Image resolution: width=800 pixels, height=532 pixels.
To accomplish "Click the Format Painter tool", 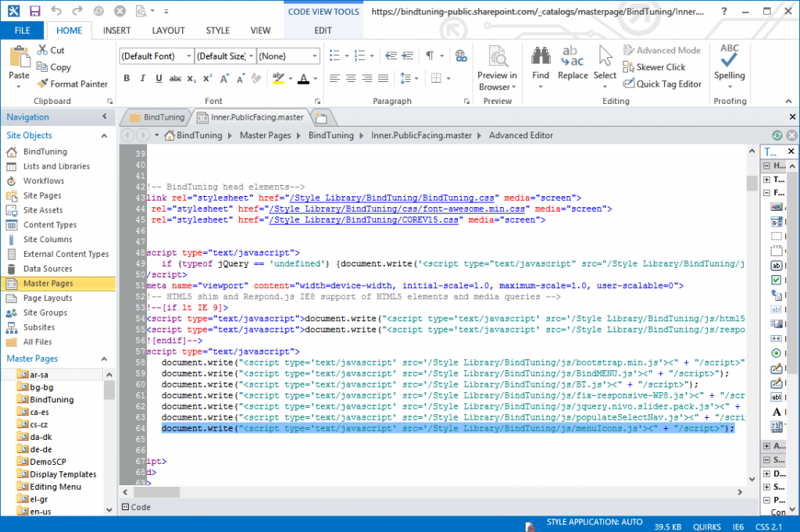I will coord(72,84).
